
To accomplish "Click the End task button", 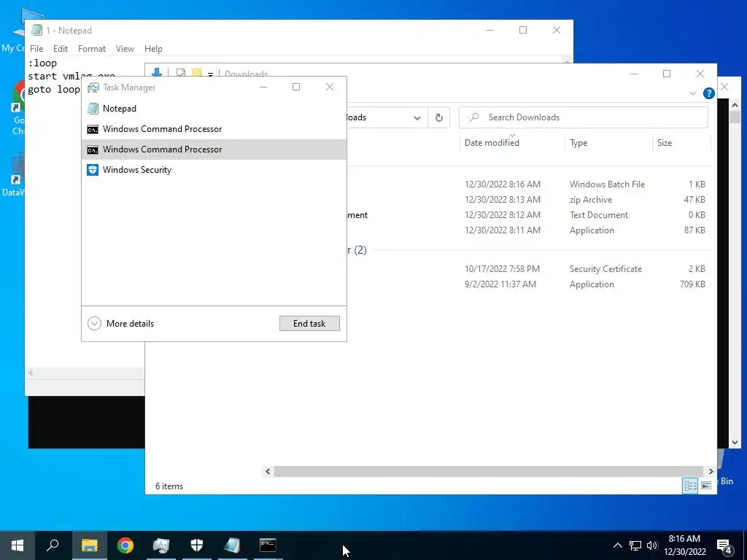I will coord(309,323).
